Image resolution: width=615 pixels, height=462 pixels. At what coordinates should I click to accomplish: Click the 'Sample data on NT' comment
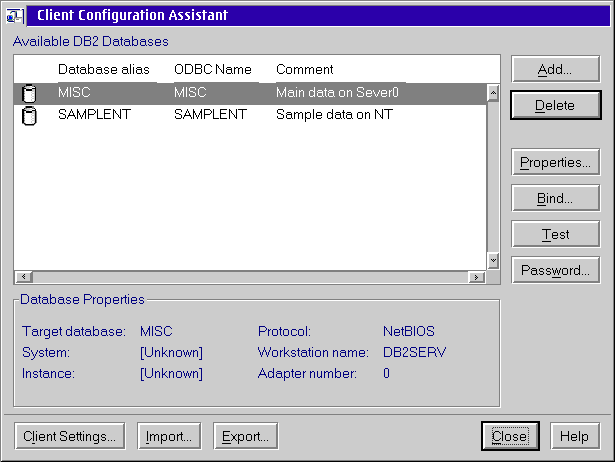tap(334, 115)
